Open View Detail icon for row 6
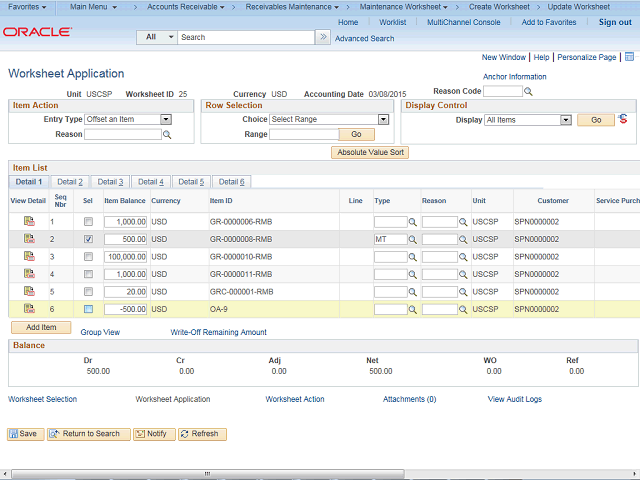 click(x=28, y=309)
